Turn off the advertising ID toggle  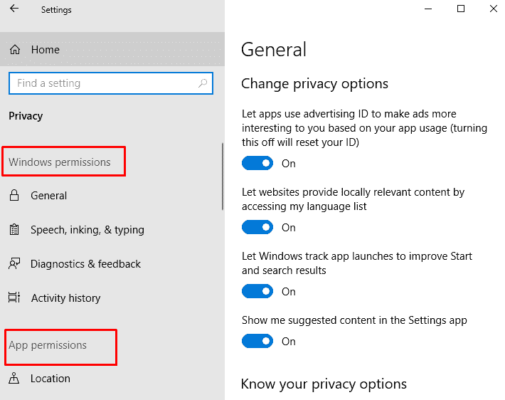257,163
